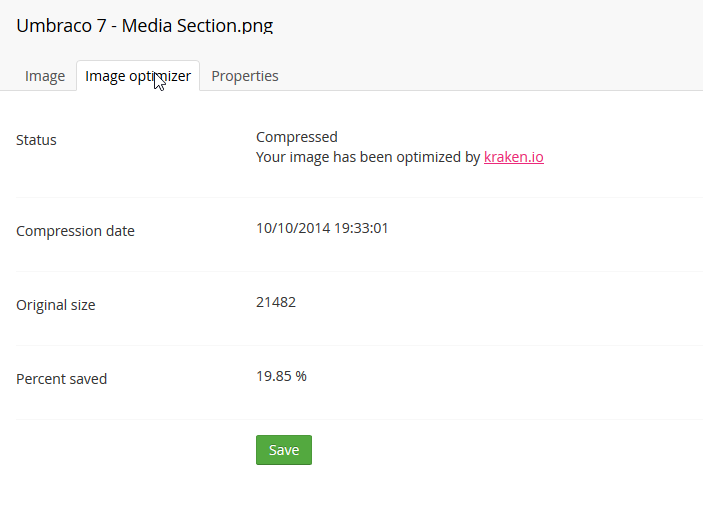
Task: Click the Compression date label
Action: tap(75, 231)
